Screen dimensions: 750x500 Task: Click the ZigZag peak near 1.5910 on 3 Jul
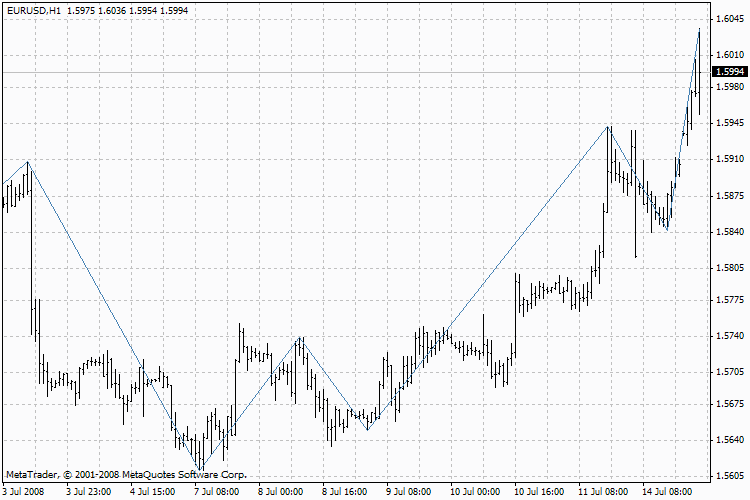pos(28,162)
